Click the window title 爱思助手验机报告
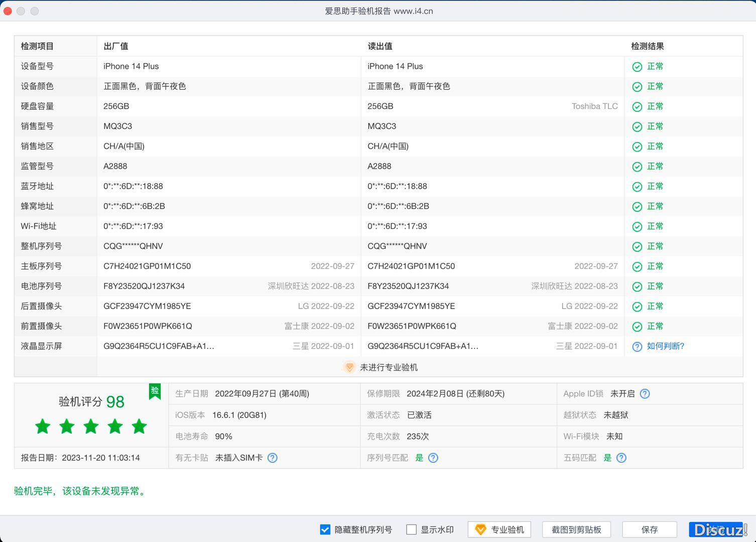756x542 pixels. pos(379,11)
